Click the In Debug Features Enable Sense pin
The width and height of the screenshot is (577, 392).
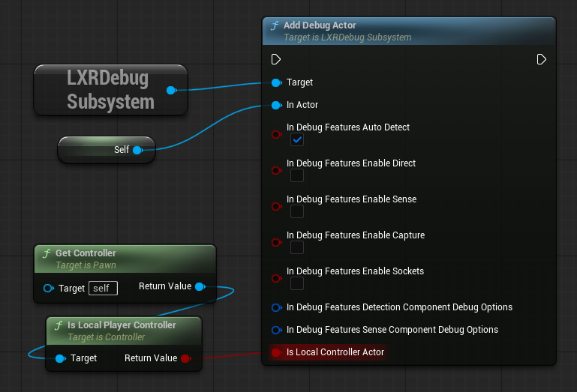277,207
